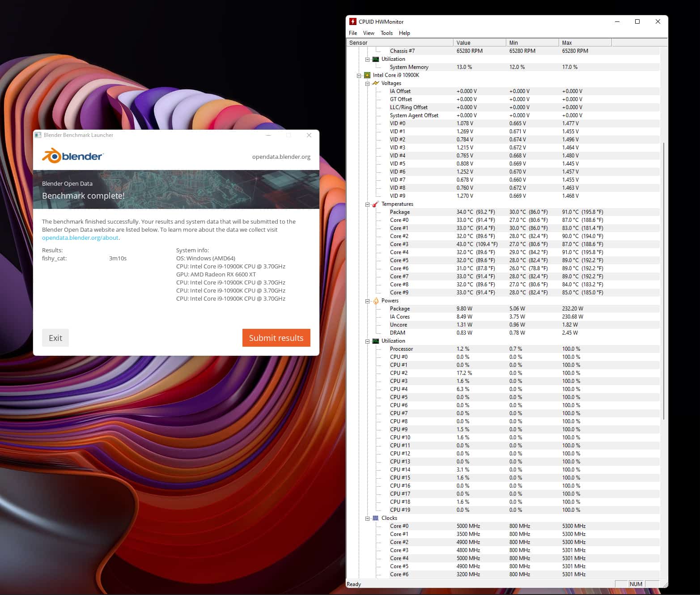The image size is (700, 595).
Task: Click the GPU: AMD Radeon RX 6600 XT line
Action: tap(216, 274)
